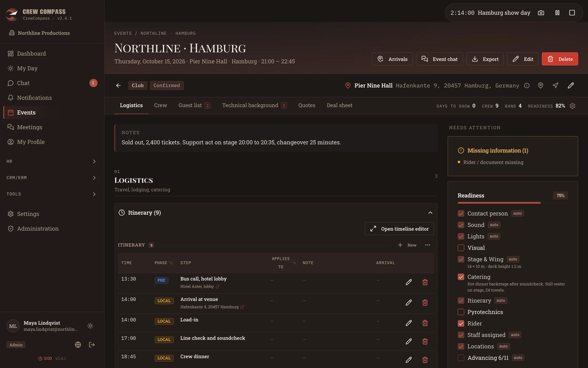Viewport: 588px width, 368px height.
Task: Delete the Arrival at venue step
Action: [x=425, y=302]
